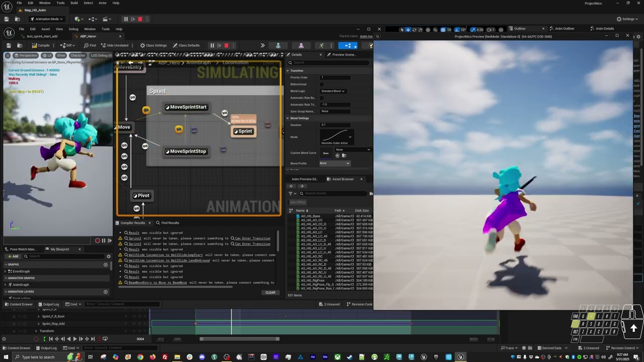Click CLEAR in compiler results
The width and height of the screenshot is (644, 362).
270,293
